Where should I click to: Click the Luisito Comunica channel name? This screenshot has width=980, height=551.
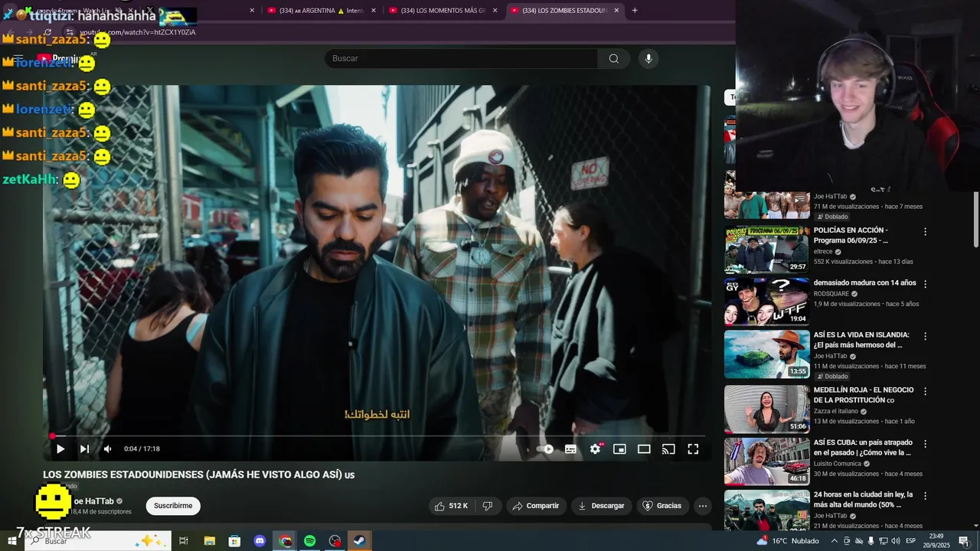point(838,464)
